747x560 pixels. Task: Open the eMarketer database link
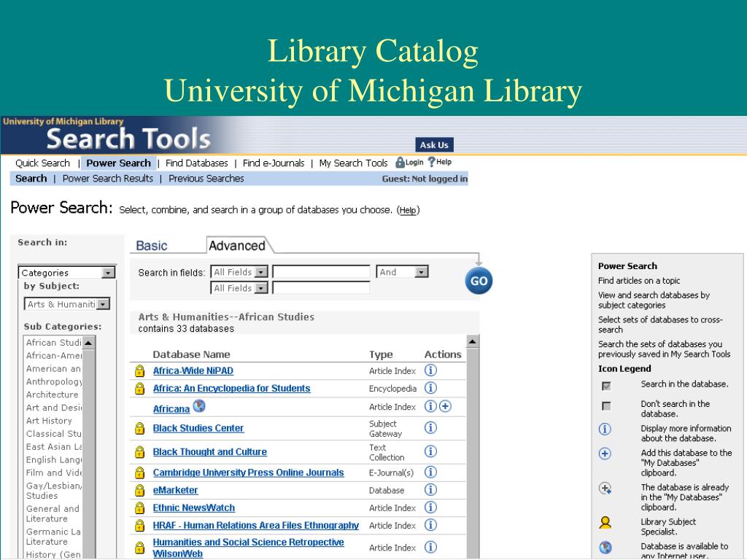[175, 490]
